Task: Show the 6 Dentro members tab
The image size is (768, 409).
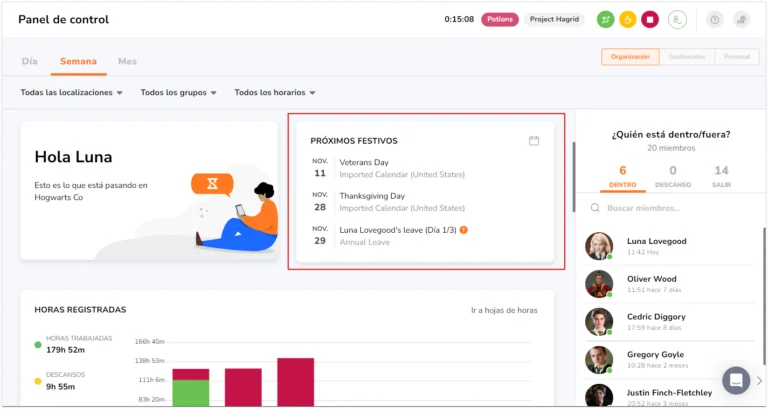Action: click(623, 177)
